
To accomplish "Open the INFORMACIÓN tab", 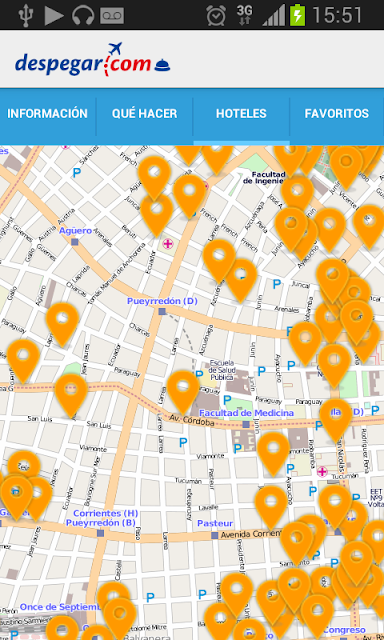I will pos(48,114).
